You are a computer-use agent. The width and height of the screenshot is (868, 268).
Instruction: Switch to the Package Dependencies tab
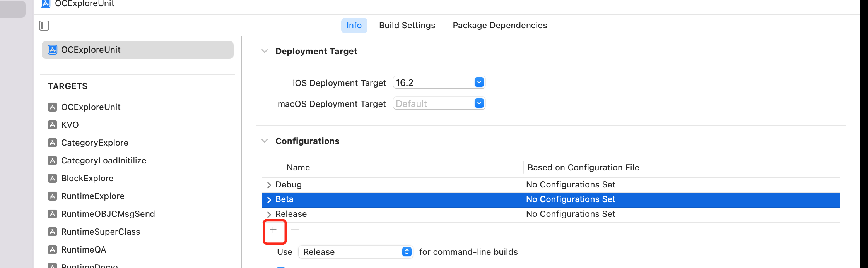click(500, 26)
